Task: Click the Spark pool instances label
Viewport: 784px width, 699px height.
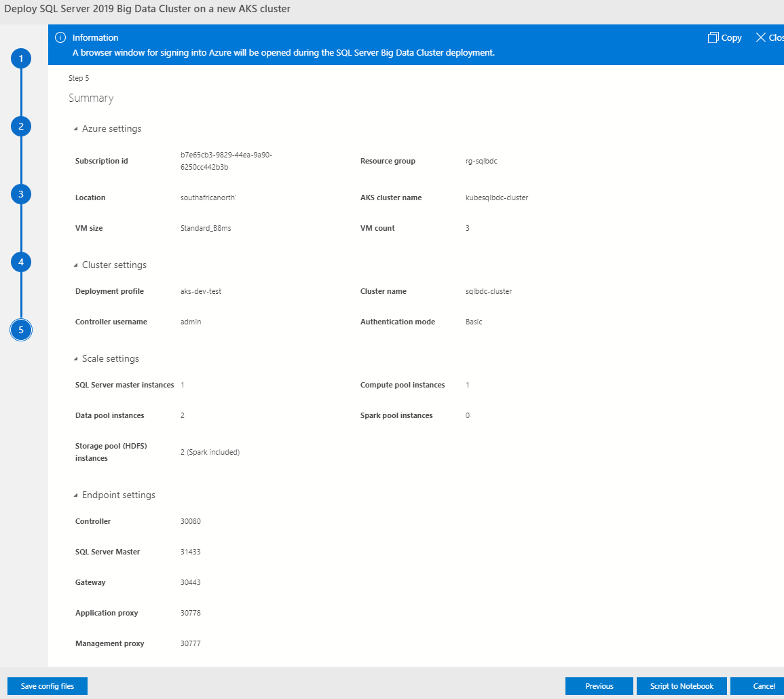Action: click(396, 415)
